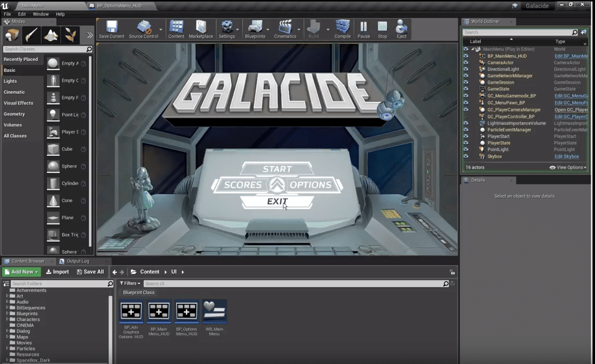595x364 pixels.
Task: Select the Paint mode brush icon
Action: point(31,35)
